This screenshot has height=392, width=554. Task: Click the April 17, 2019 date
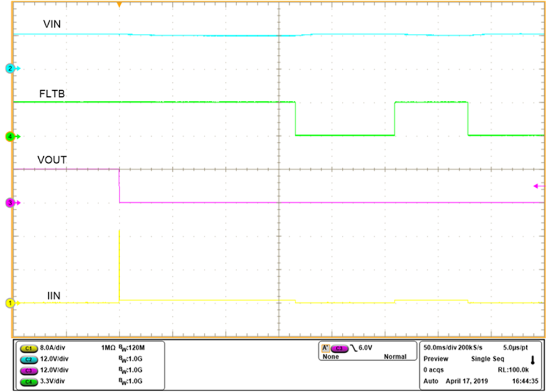pos(466,381)
